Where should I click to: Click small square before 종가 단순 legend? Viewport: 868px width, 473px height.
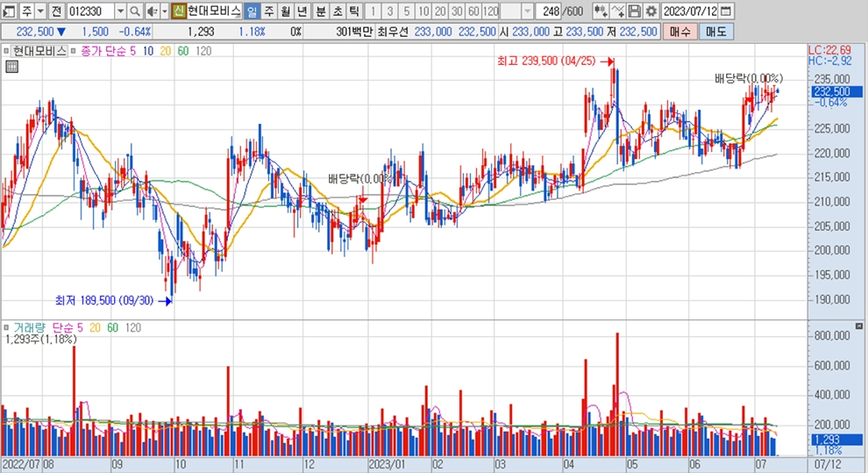tap(73, 51)
